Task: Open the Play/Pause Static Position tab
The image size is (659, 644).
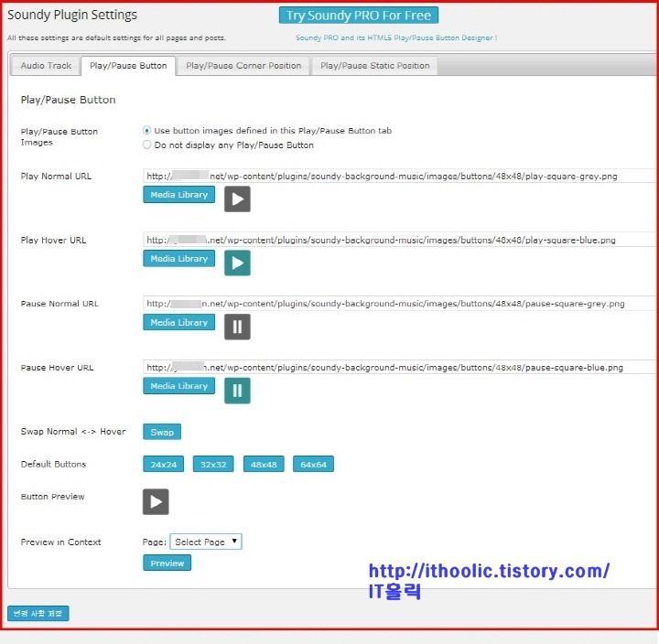Action: tap(375, 66)
